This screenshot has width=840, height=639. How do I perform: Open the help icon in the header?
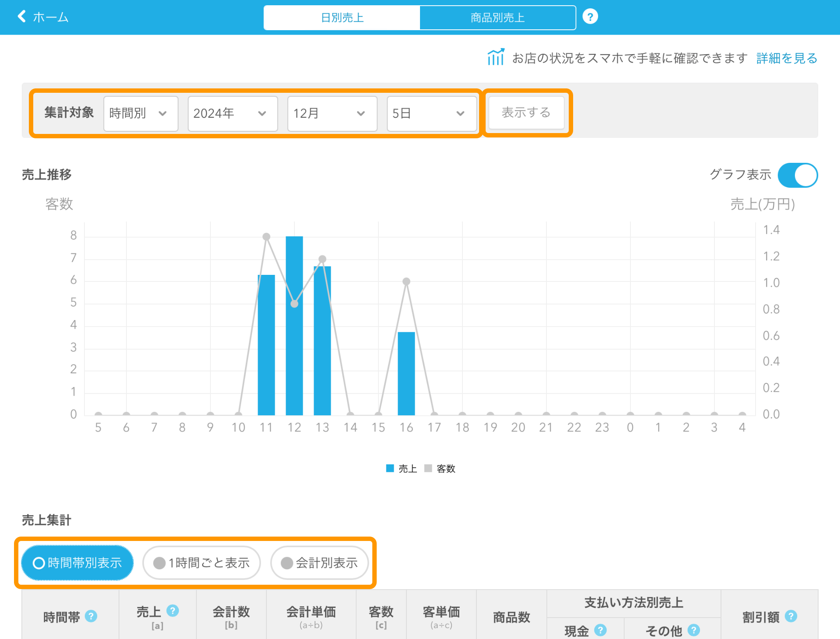pyautogui.click(x=590, y=17)
